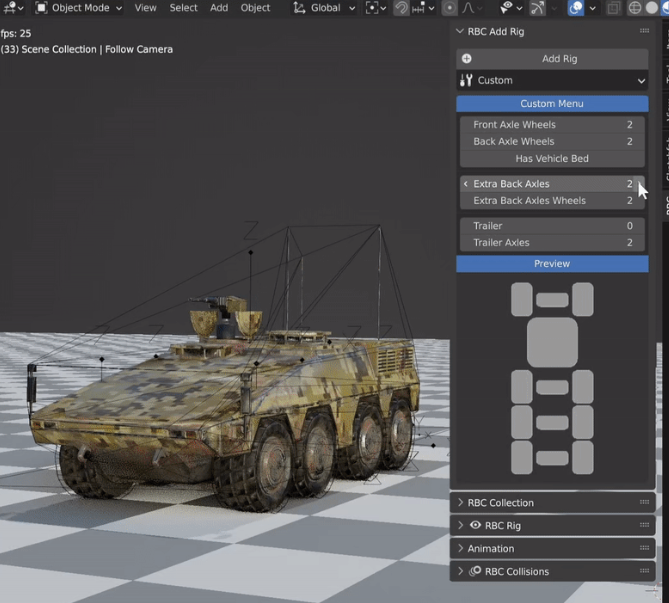Collapse the RBC Add Rig panel
Screen dimensions: 669x603
460,31
